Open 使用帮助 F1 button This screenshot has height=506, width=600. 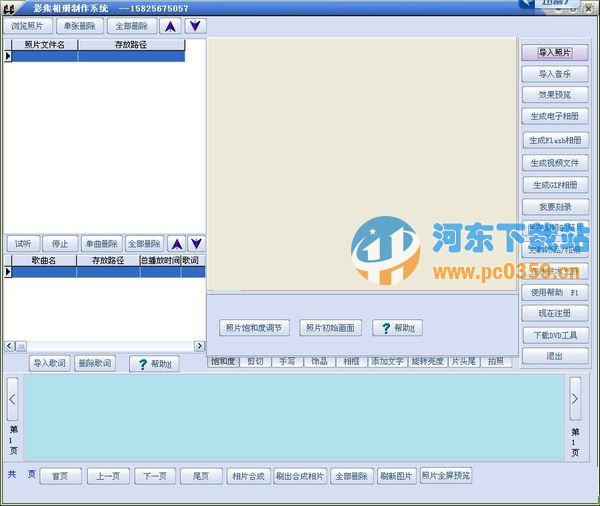coord(555,292)
